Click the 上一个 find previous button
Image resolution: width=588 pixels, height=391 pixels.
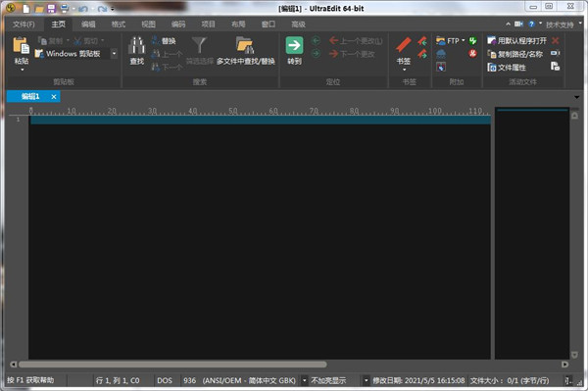pyautogui.click(x=167, y=54)
